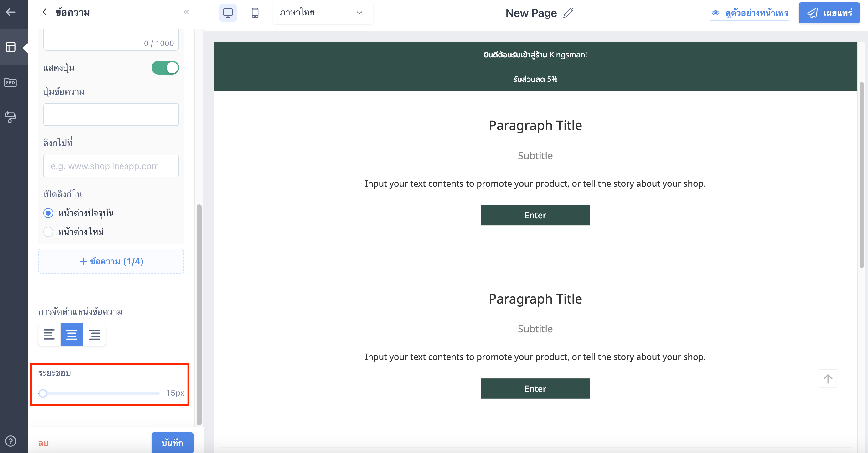Collapse the settings panel with double chevron
Screen dimensions: 868x453
(x=186, y=13)
